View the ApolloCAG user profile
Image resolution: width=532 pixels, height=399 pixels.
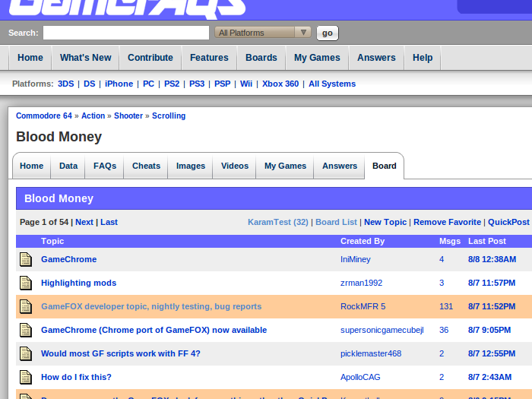[360, 377]
